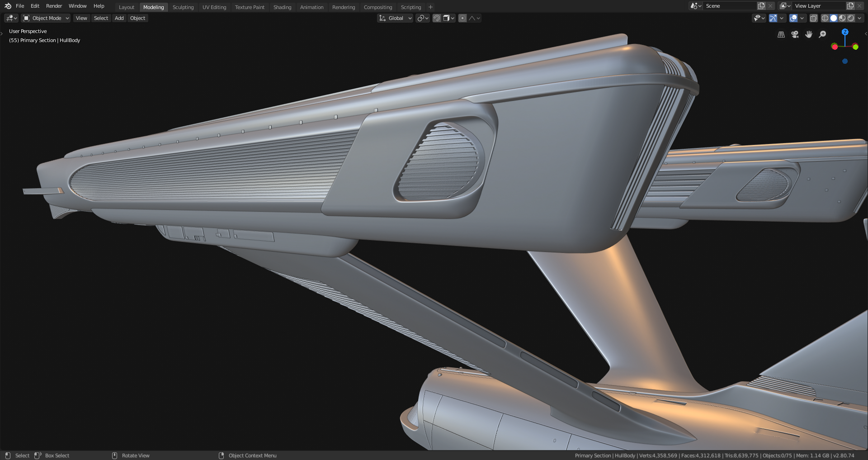
Task: Click the 'Primary Section | HullBody' status text
Action: [605, 455]
